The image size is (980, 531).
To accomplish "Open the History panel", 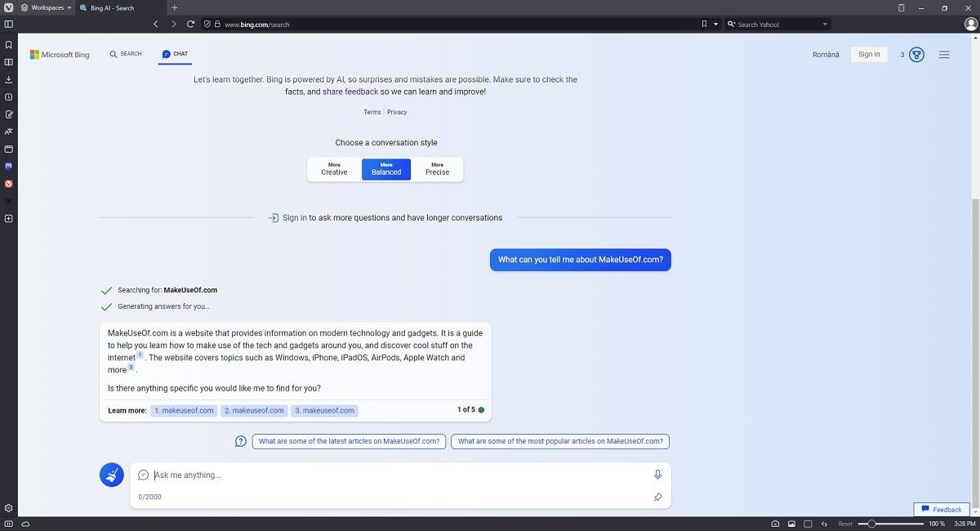I will (x=8, y=96).
